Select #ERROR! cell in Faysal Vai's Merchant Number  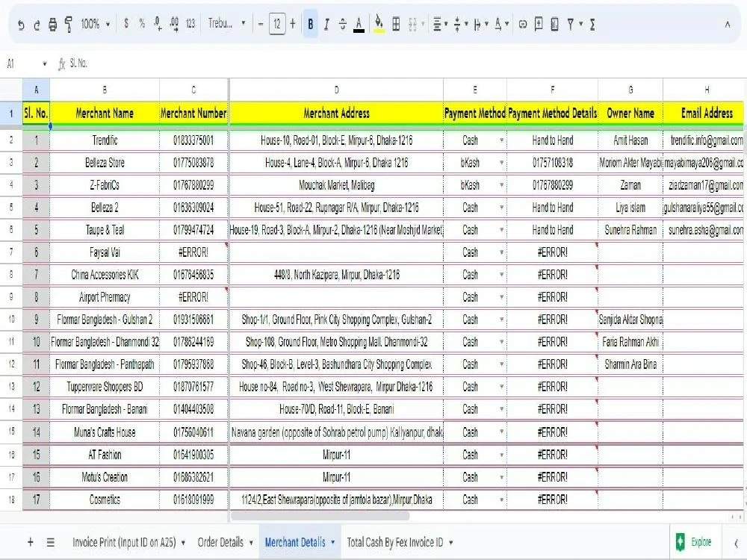[x=193, y=252]
